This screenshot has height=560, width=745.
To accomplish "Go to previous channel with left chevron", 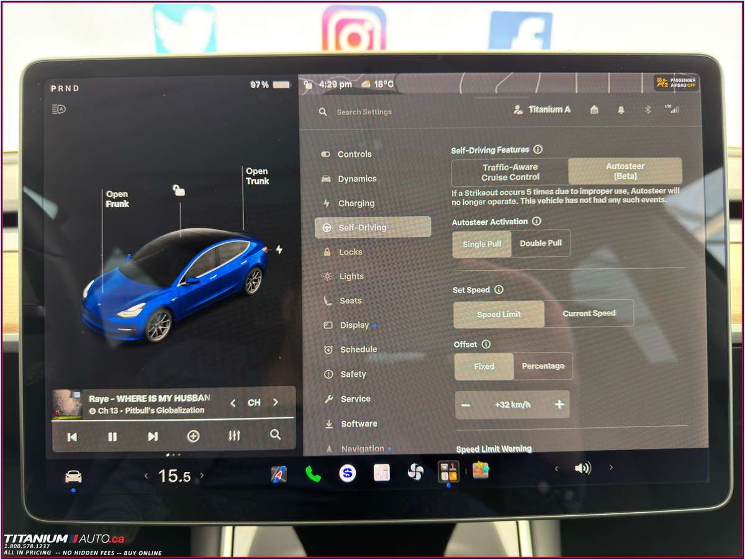I will [x=233, y=403].
